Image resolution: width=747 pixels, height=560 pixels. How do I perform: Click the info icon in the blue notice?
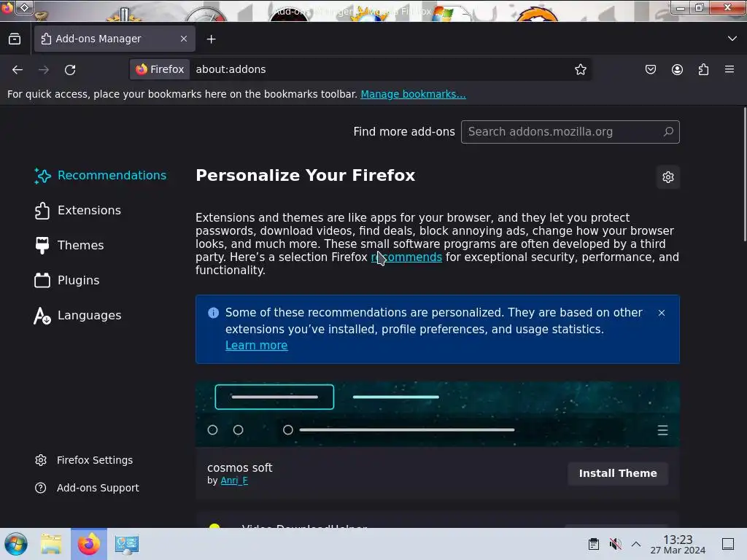pos(214,313)
